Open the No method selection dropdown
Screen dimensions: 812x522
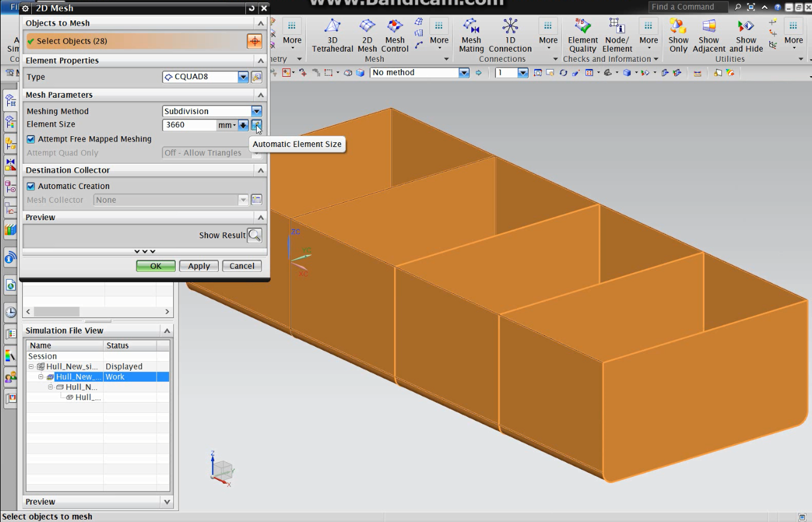click(x=464, y=73)
